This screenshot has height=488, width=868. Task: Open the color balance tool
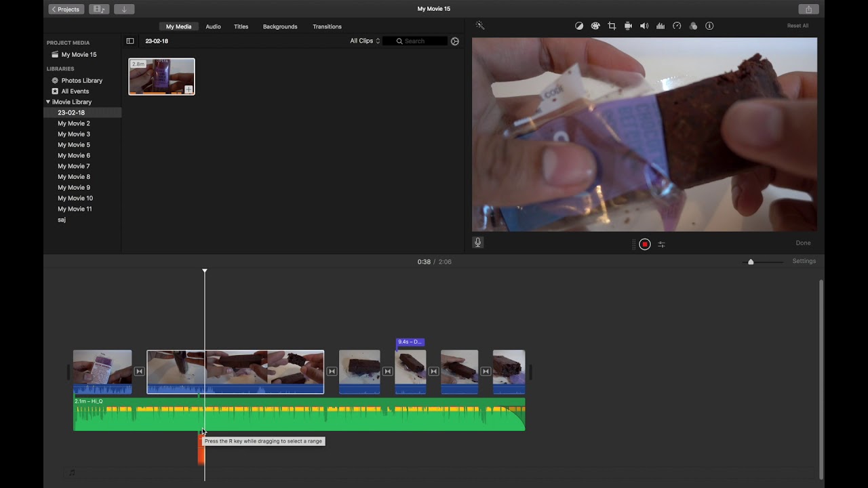coord(579,26)
